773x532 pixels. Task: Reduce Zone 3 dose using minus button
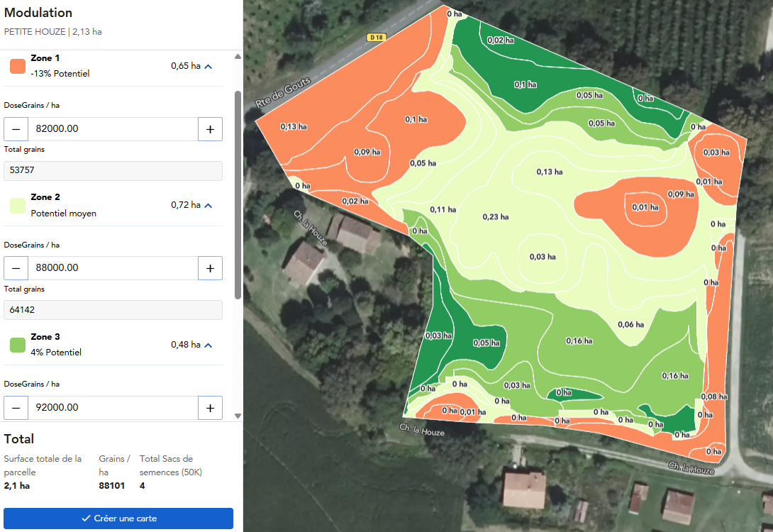pyautogui.click(x=16, y=408)
